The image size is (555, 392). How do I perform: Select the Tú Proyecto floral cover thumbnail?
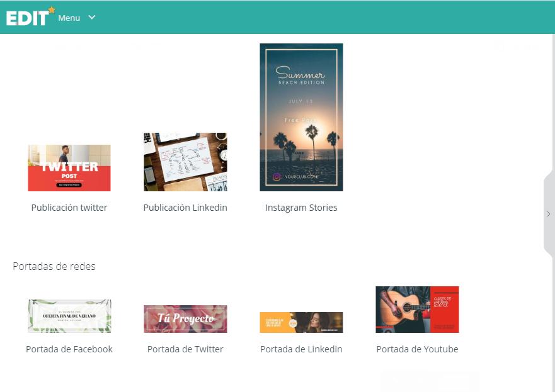tap(185, 319)
